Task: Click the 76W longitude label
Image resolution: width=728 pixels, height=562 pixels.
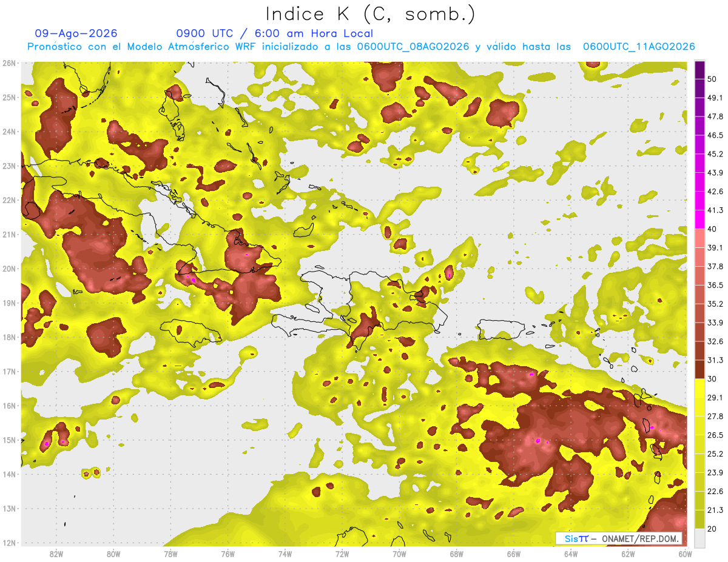Action: tap(228, 554)
